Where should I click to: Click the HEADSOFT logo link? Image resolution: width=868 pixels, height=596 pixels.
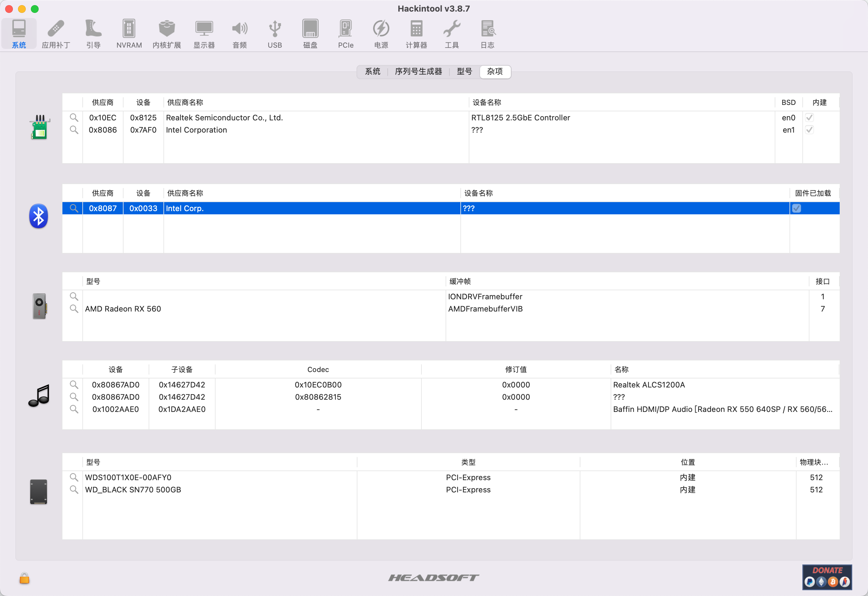pos(434,578)
